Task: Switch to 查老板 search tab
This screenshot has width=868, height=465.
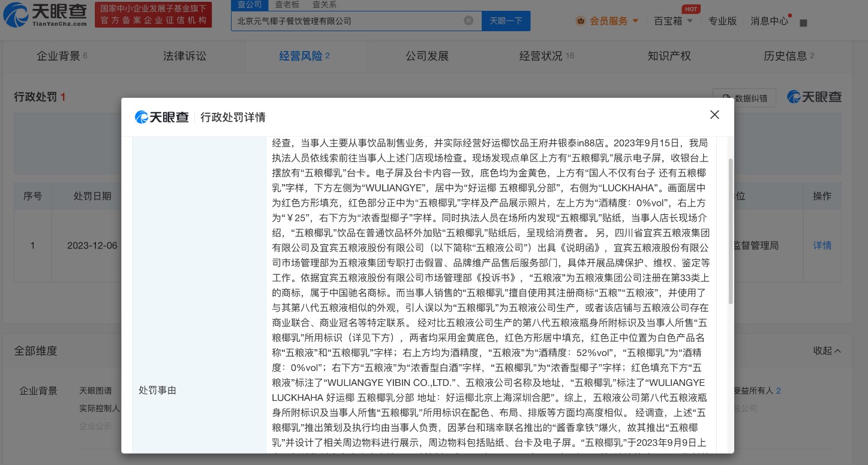Action: click(x=287, y=5)
